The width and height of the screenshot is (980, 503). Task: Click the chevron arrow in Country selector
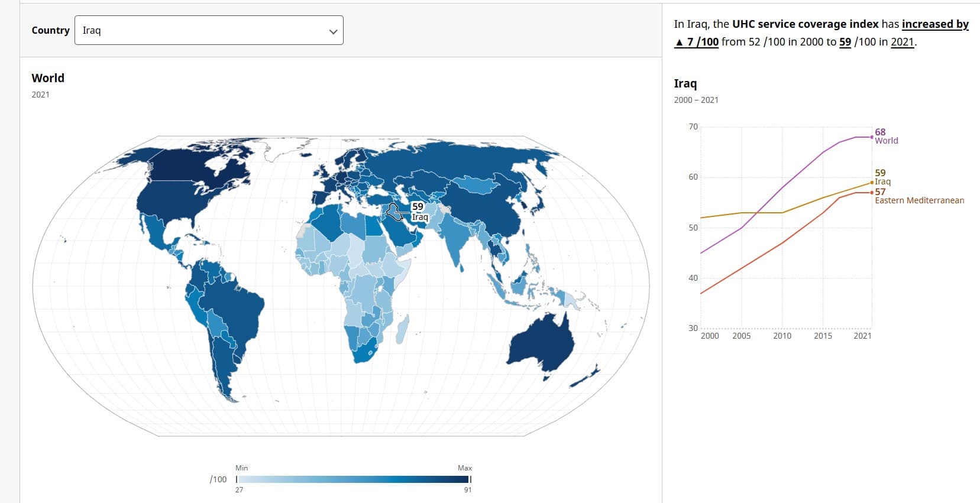(x=333, y=31)
